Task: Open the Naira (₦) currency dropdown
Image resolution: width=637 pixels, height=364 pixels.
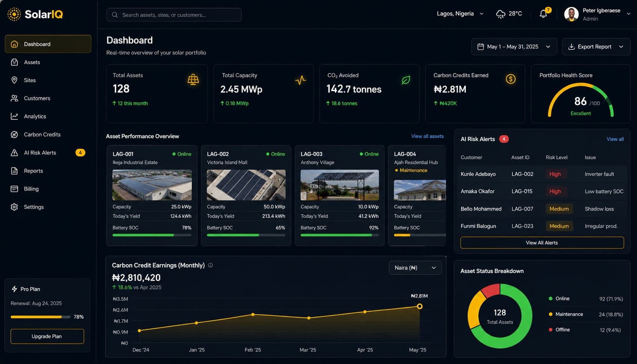Action: [415, 268]
